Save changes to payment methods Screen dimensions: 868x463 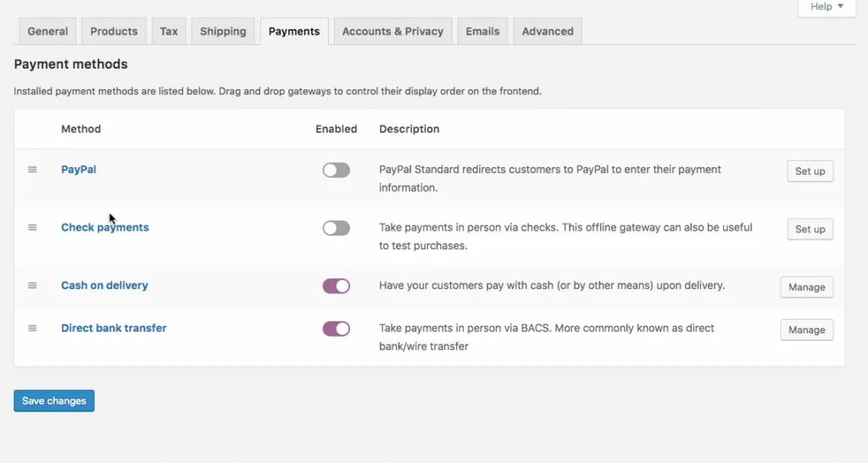click(54, 401)
